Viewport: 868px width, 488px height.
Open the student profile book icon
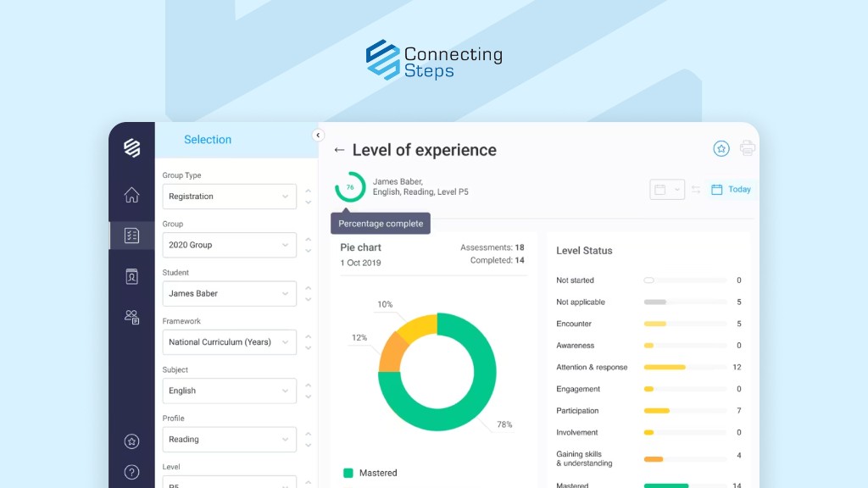coord(131,276)
